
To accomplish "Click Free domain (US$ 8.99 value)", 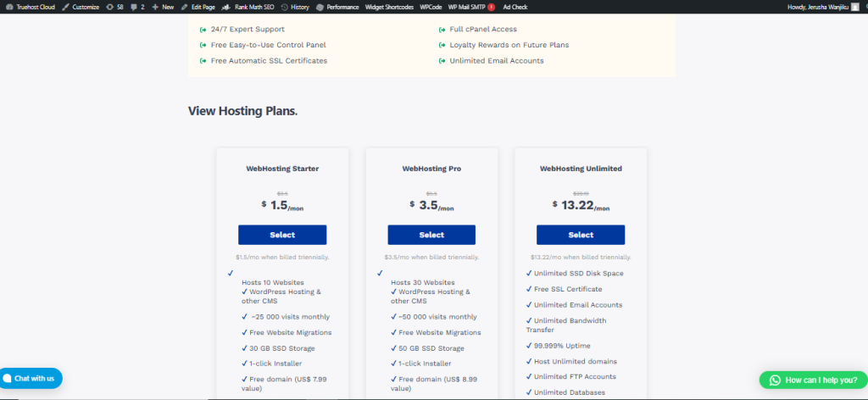I will point(435,384).
